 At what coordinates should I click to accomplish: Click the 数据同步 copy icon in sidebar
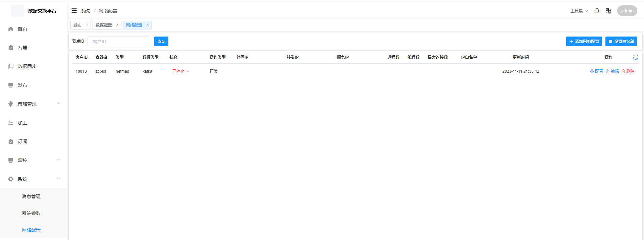tap(11, 67)
